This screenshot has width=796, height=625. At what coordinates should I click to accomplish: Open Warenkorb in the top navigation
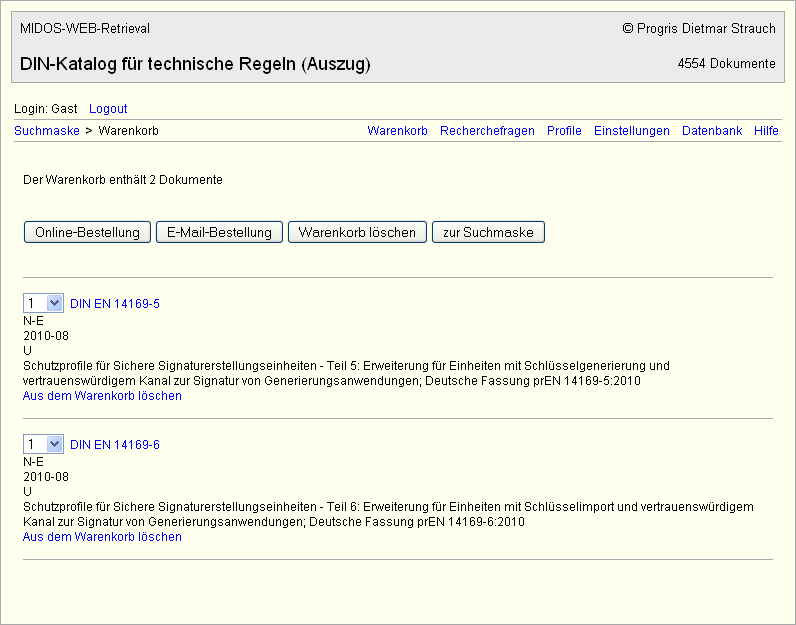(x=397, y=131)
